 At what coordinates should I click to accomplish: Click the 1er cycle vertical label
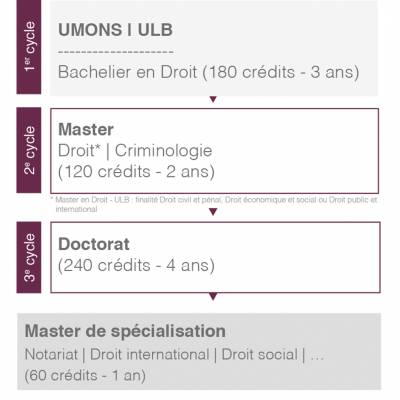[29, 47]
